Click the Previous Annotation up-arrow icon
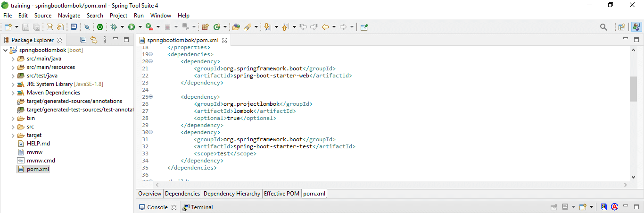 point(285,27)
